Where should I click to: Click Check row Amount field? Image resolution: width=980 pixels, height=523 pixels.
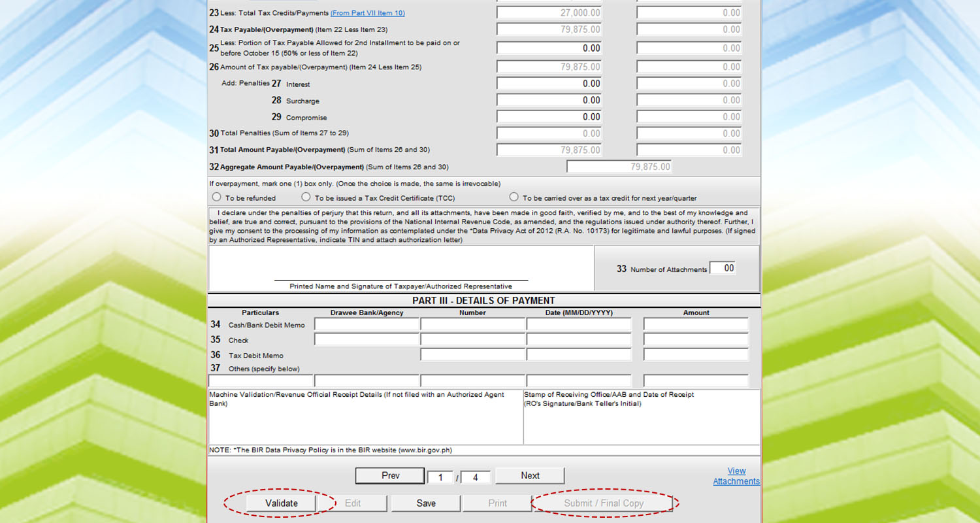coord(696,339)
